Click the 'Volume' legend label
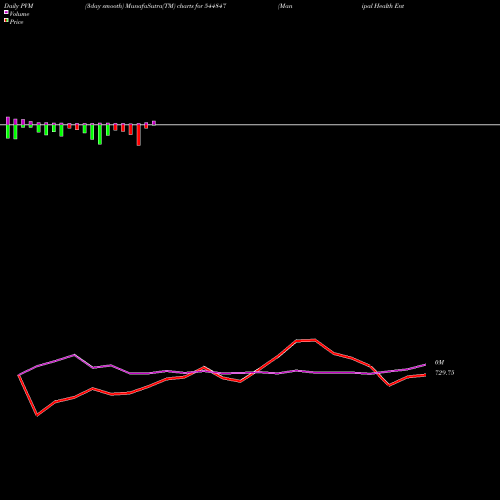This screenshot has height=500, width=500. [19, 14]
